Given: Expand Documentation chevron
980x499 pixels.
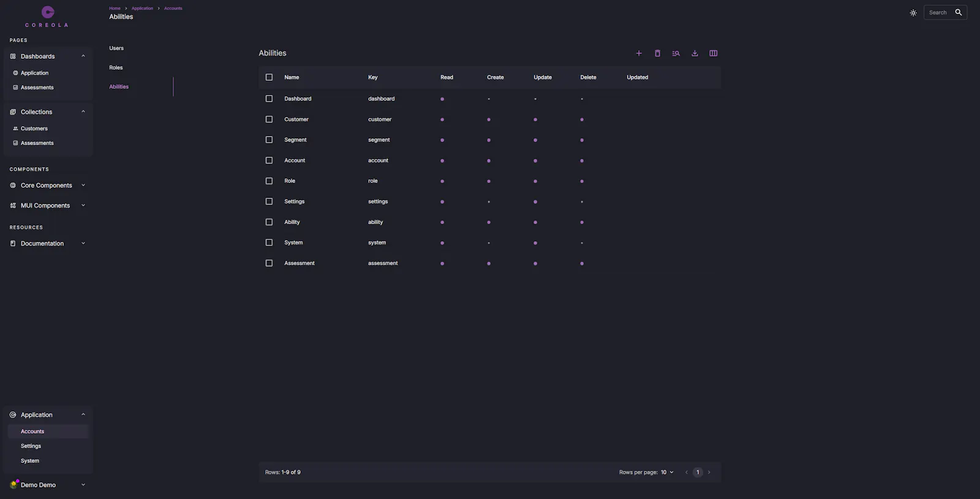Looking at the screenshot, I should point(83,244).
